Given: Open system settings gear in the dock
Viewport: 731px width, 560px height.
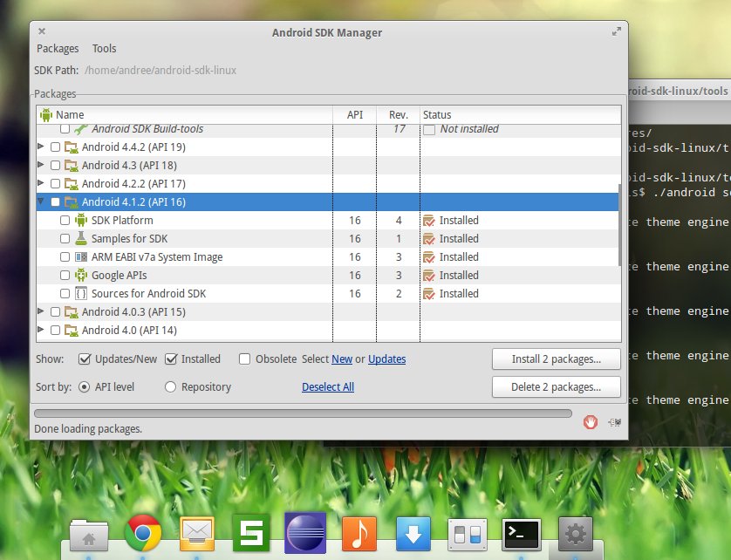Looking at the screenshot, I should tap(575, 534).
